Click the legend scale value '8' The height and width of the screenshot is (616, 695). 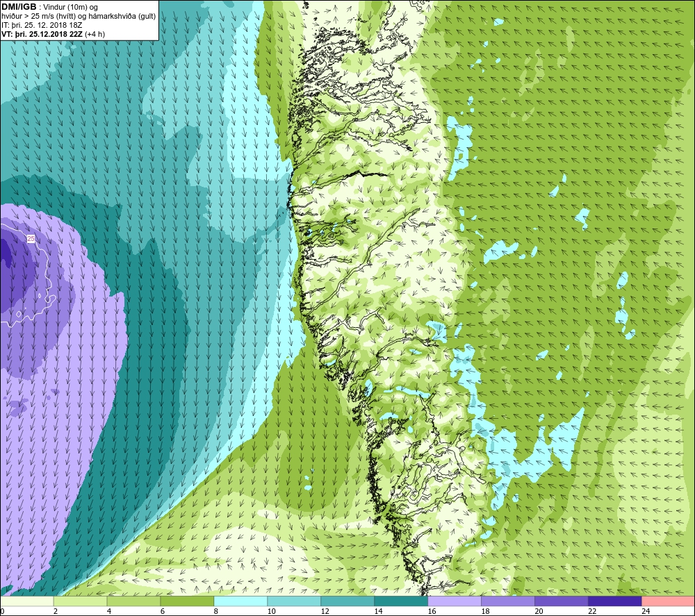(216, 611)
